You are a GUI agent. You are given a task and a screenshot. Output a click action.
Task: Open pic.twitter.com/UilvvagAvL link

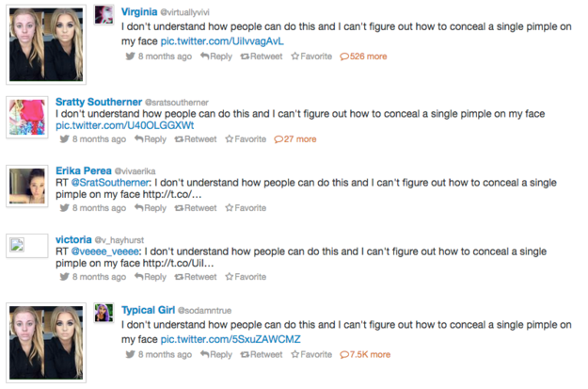222,41
